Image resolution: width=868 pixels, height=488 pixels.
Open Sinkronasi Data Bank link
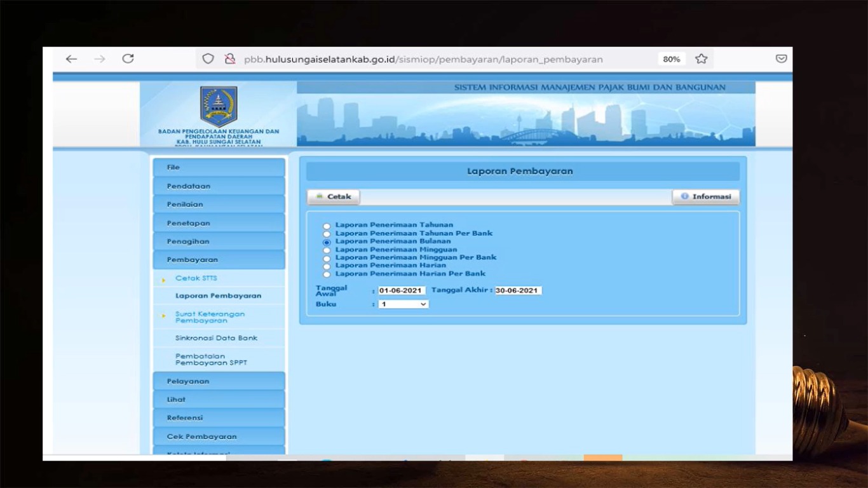tap(216, 338)
